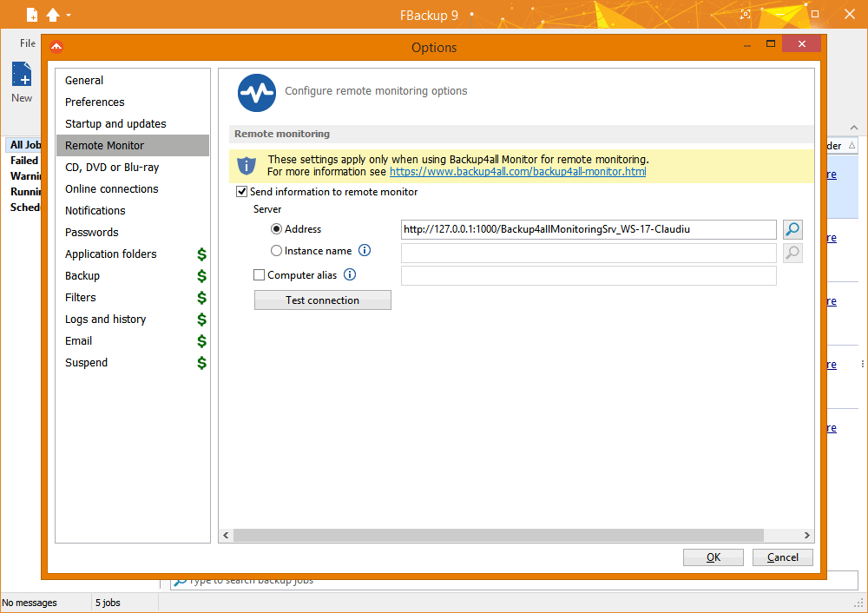868x613 pixels.
Task: Click "No messages" in the status bar
Action: click(30, 603)
